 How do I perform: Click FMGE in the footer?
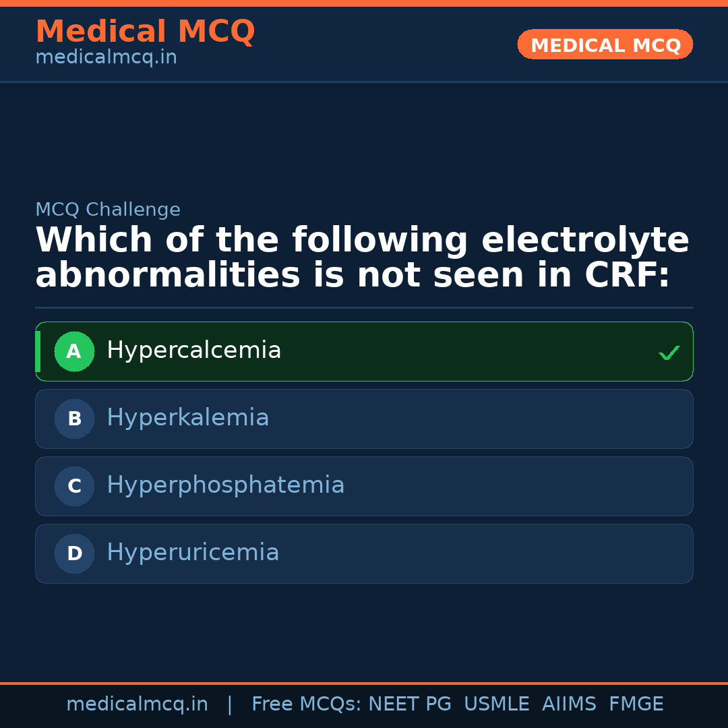(636, 704)
